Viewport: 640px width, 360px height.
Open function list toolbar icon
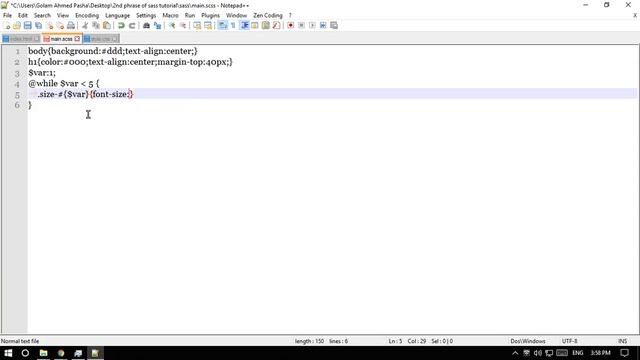(x=276, y=25)
